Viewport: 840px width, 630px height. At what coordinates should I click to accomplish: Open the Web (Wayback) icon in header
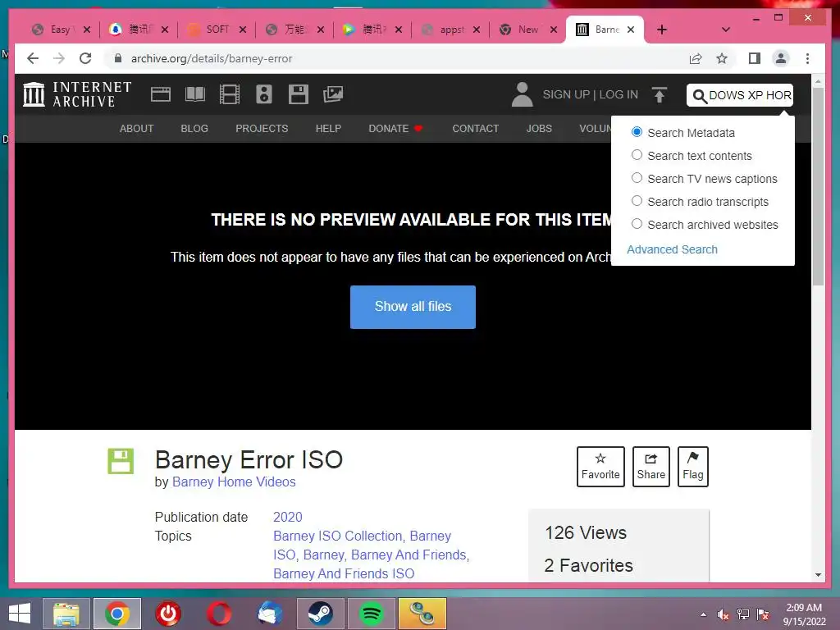click(x=161, y=95)
